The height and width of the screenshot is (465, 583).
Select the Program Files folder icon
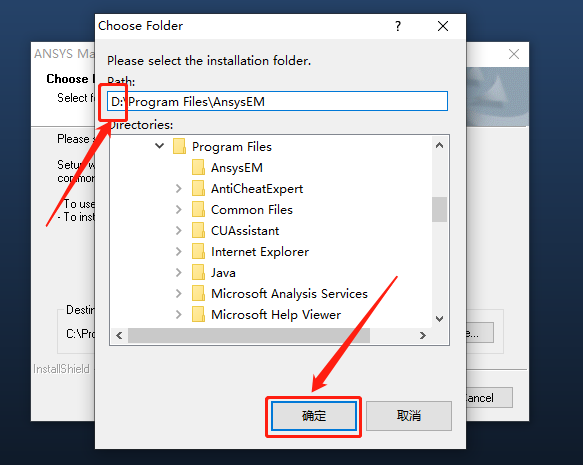[x=179, y=146]
